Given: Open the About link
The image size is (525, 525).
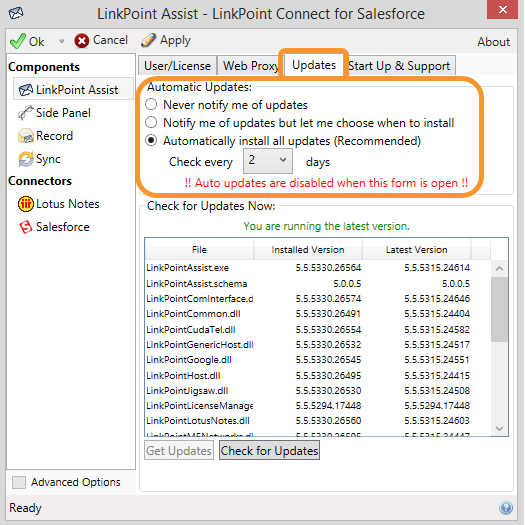Looking at the screenshot, I should click(x=494, y=42).
